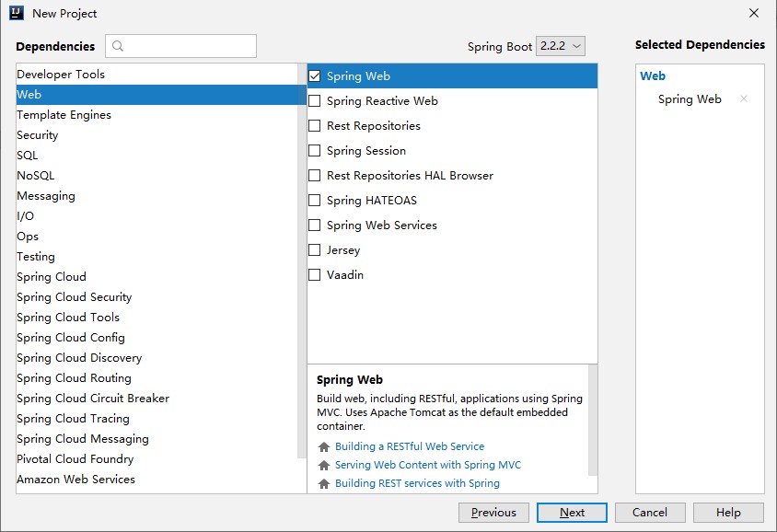Uncheck the Spring Web checkbox
The height and width of the screenshot is (532, 777).
[x=315, y=75]
